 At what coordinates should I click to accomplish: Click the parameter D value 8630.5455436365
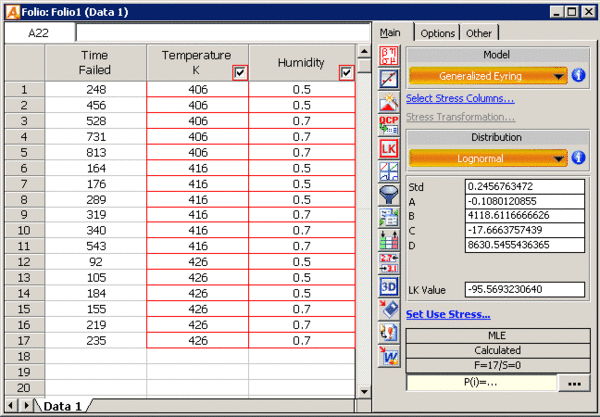[x=524, y=245]
